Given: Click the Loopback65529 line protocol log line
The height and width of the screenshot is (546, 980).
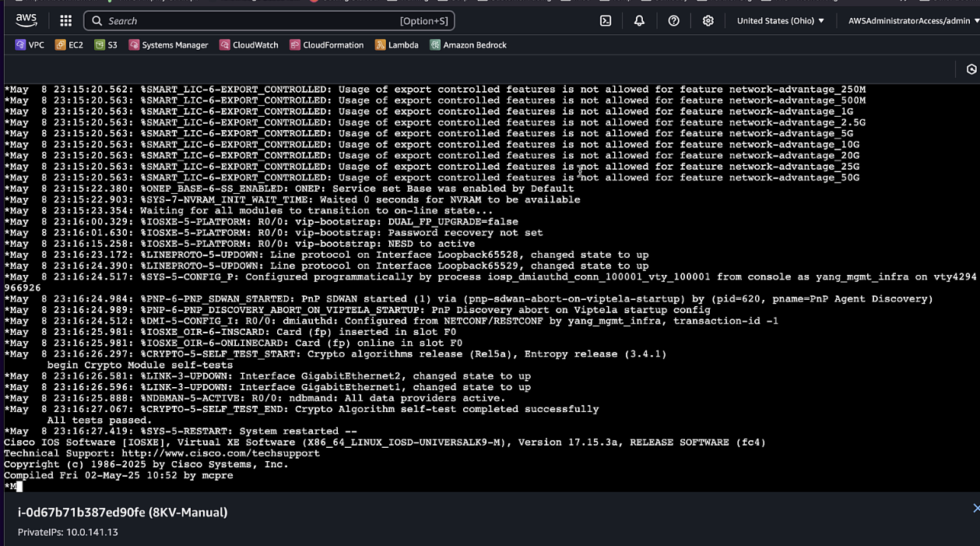Looking at the screenshot, I should (x=326, y=266).
